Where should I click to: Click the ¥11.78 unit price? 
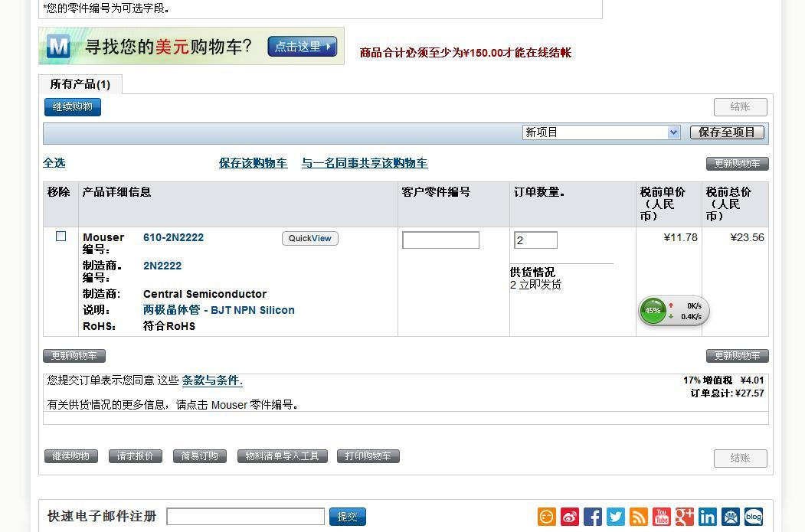pos(680,237)
